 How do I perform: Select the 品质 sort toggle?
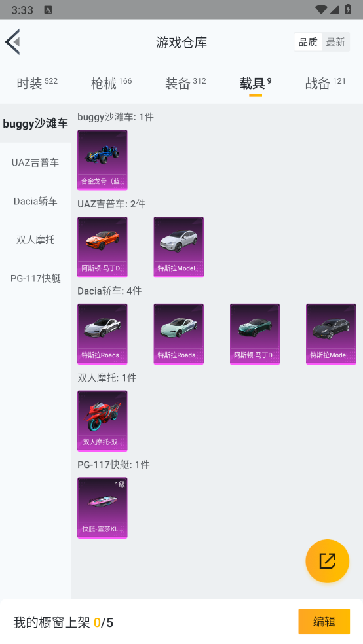[x=308, y=42]
